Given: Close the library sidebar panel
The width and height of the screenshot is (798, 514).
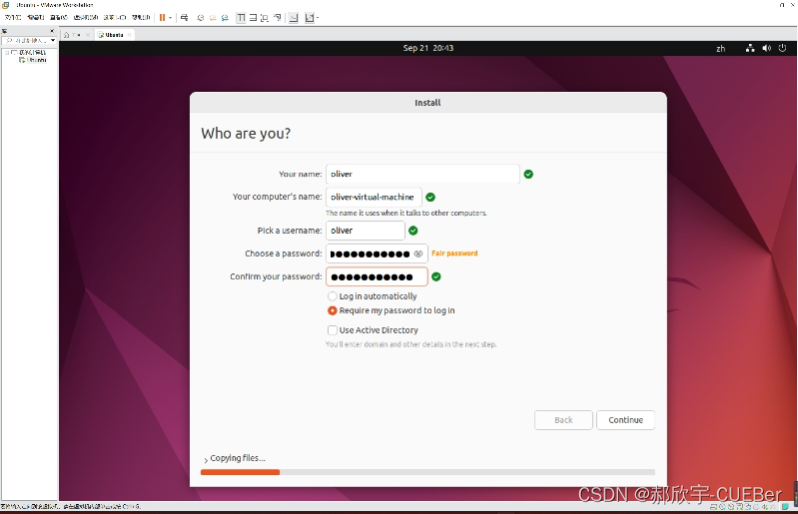Looking at the screenshot, I should coord(52,31).
